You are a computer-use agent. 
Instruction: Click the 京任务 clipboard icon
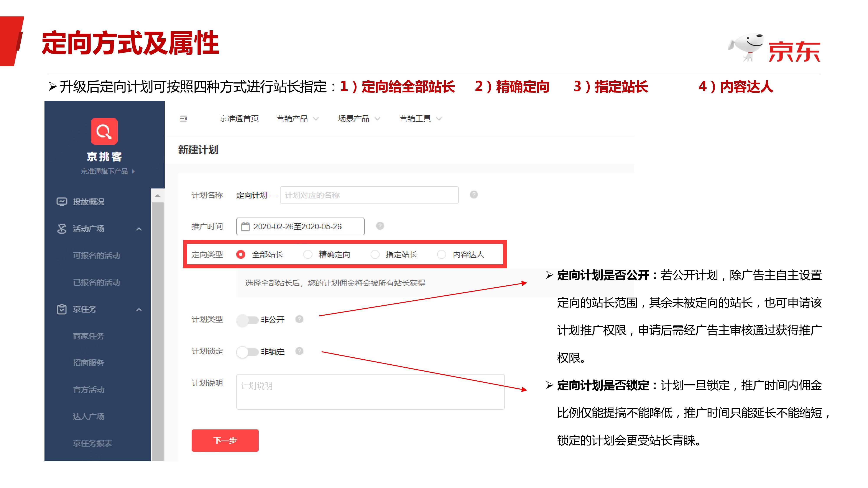click(62, 309)
